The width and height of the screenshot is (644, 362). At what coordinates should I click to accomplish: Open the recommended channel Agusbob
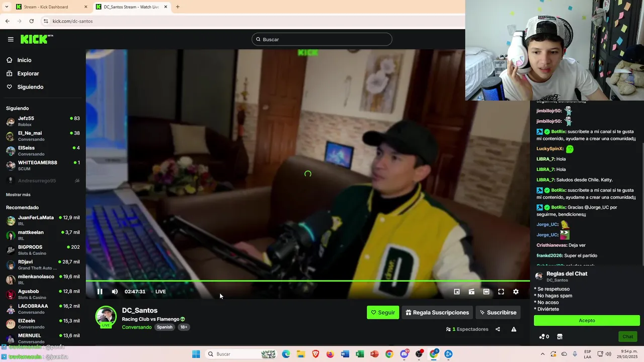pyautogui.click(x=43, y=294)
